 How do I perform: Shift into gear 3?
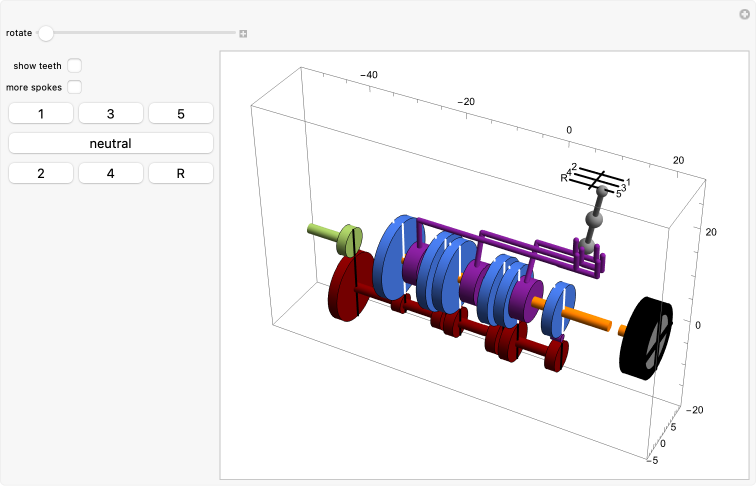tap(111, 114)
